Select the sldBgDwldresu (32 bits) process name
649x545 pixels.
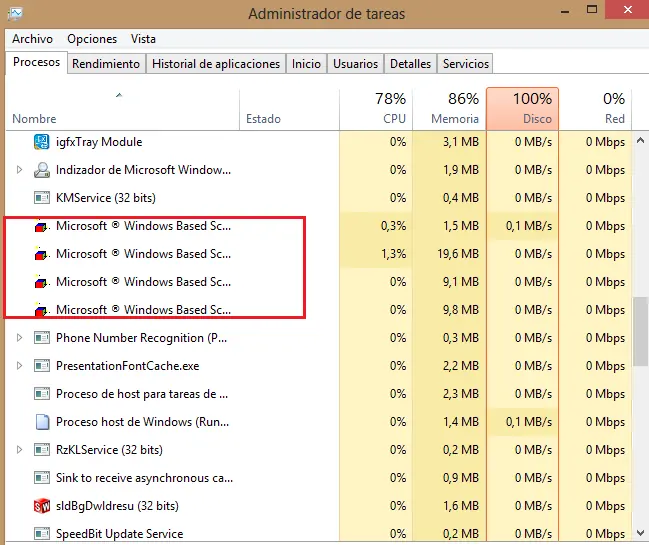117,506
